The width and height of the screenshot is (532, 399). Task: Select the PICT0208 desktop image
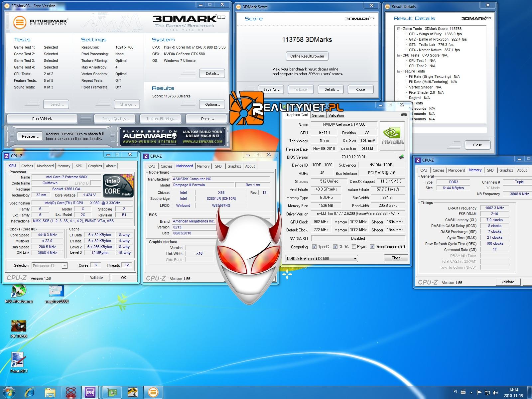click(19, 329)
